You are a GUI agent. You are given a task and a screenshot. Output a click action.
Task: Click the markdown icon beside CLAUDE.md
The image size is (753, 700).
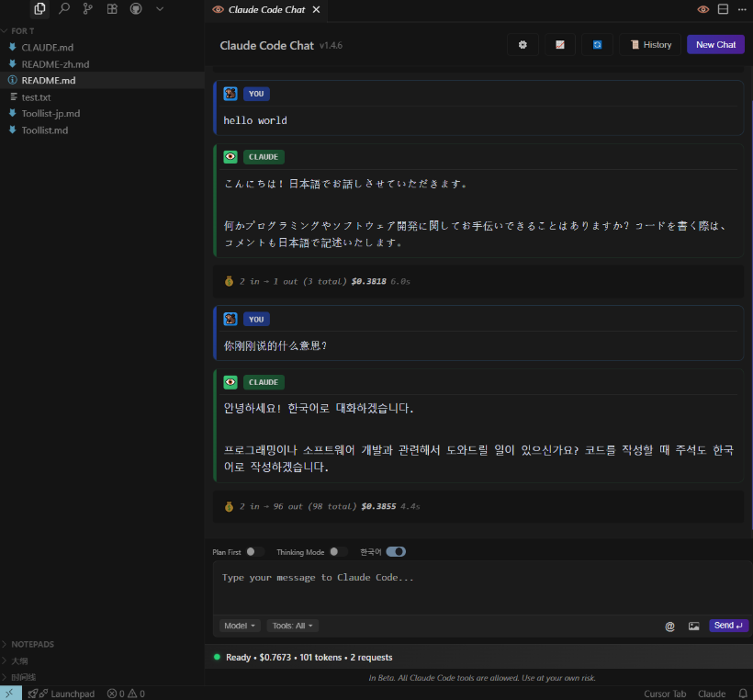click(x=13, y=47)
